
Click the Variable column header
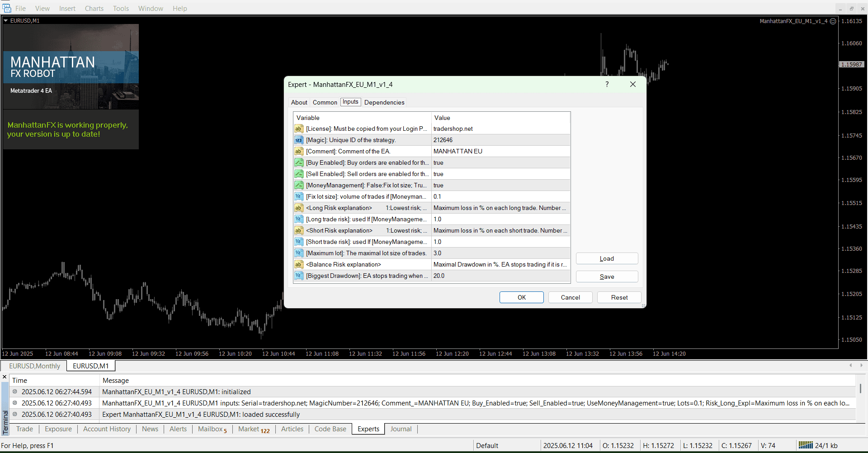click(363, 118)
